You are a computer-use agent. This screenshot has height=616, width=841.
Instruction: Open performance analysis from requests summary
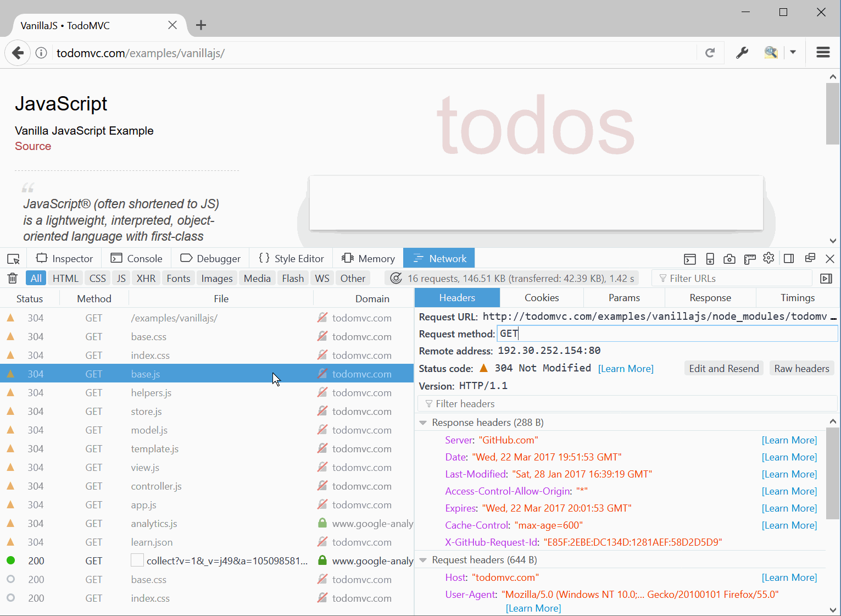click(x=513, y=279)
